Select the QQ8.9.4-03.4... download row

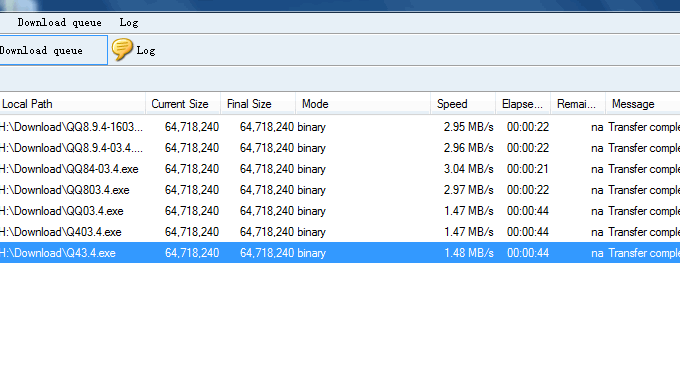tap(340, 148)
